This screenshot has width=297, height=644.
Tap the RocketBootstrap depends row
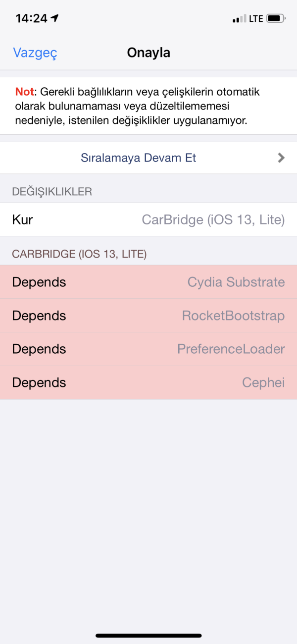point(148,316)
